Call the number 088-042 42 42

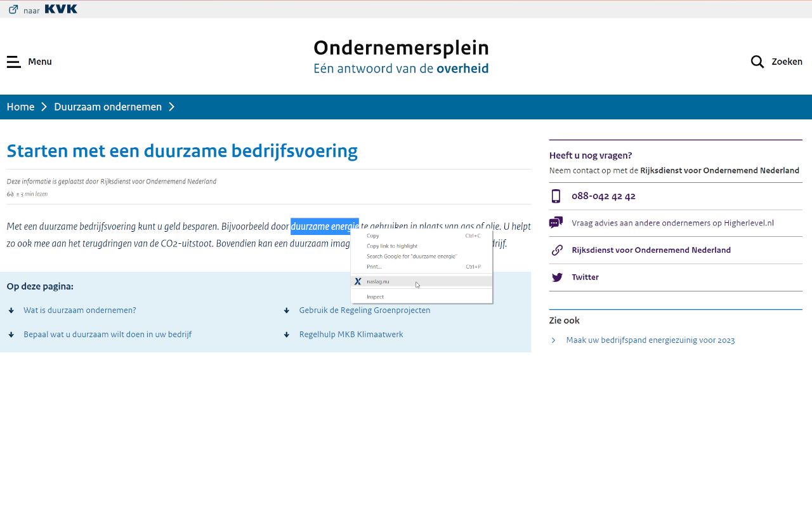pyautogui.click(x=603, y=196)
